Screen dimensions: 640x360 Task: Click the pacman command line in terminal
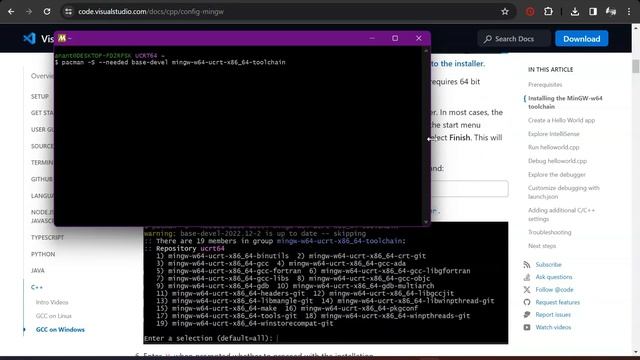click(170, 62)
